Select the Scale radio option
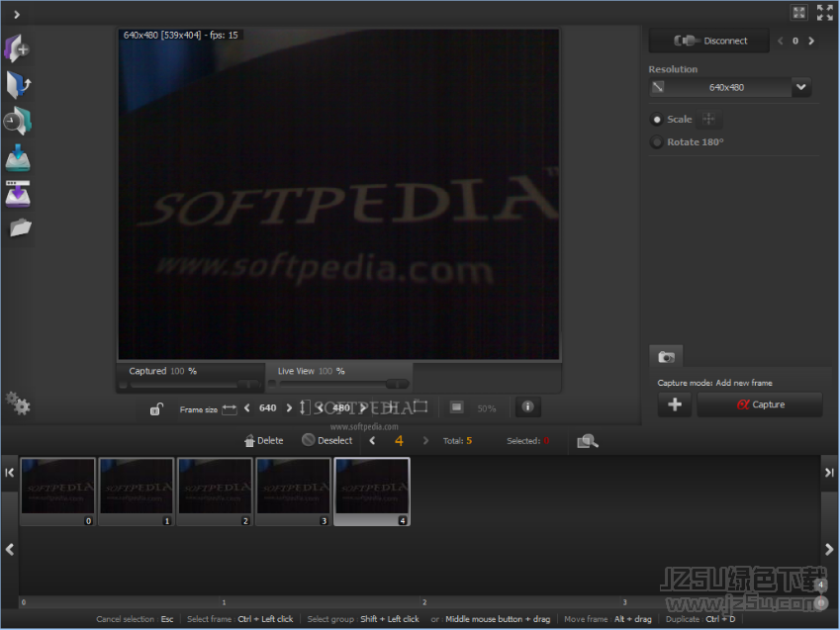The width and height of the screenshot is (840, 630). [x=657, y=120]
